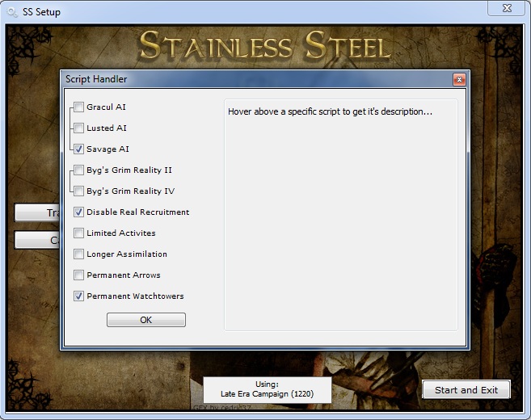This screenshot has width=531, height=420.
Task: Enable the Longer Assimilation checkbox
Action: click(x=78, y=254)
